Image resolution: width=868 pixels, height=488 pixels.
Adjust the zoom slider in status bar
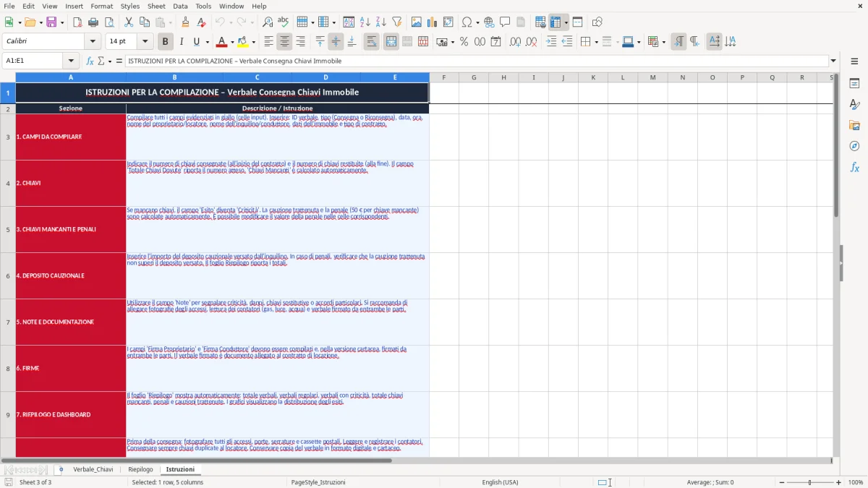point(809,482)
